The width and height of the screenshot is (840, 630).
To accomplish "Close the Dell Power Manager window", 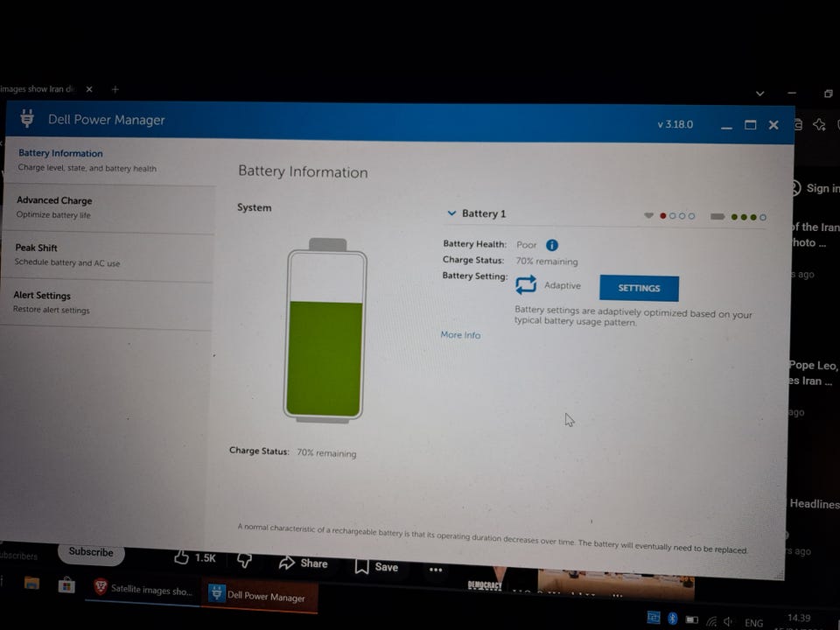I will tap(773, 125).
